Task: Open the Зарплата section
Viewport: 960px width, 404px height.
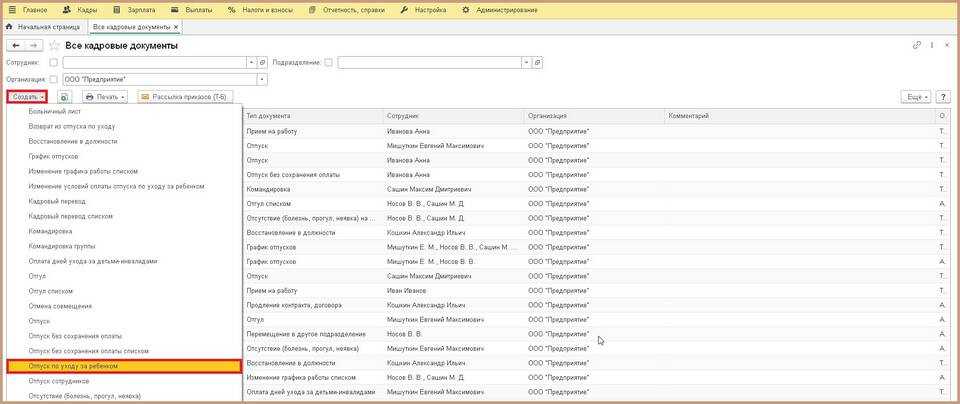Action: point(134,10)
